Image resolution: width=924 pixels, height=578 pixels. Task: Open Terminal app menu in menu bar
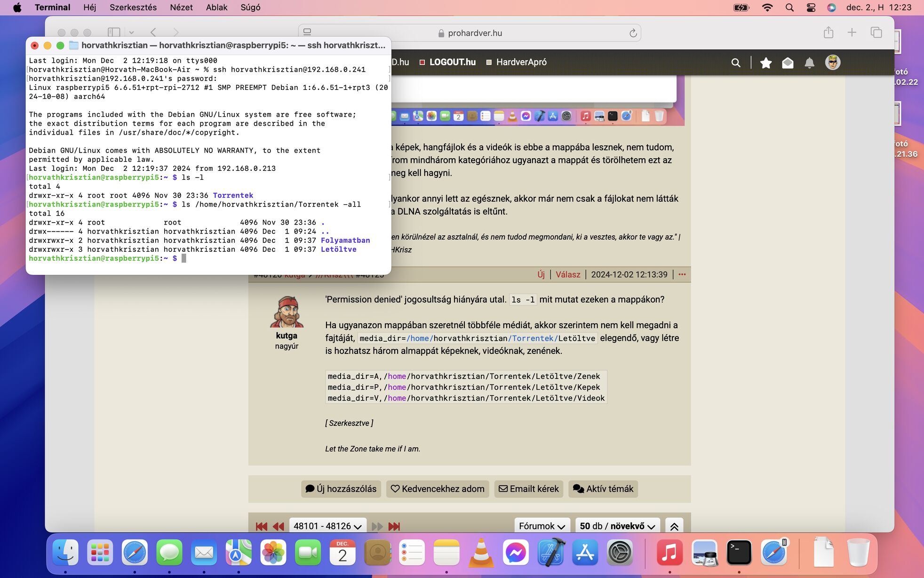click(x=52, y=8)
